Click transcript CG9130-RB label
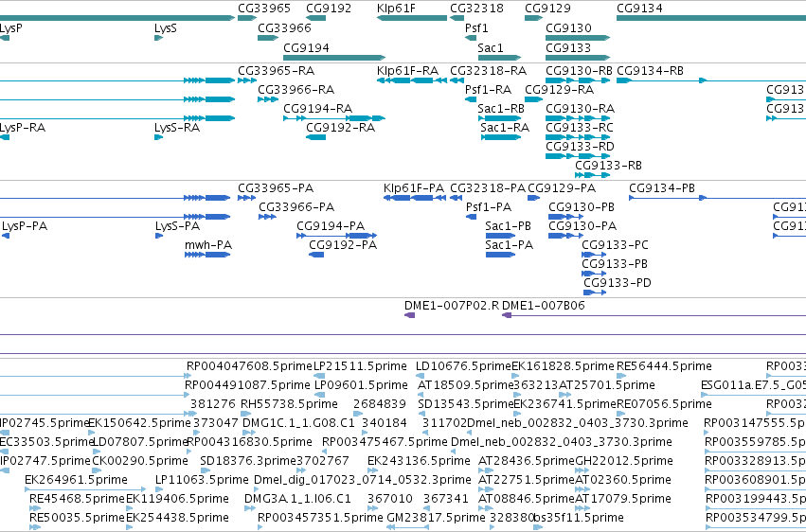Screen dimensions: 806x532 tap(579, 70)
